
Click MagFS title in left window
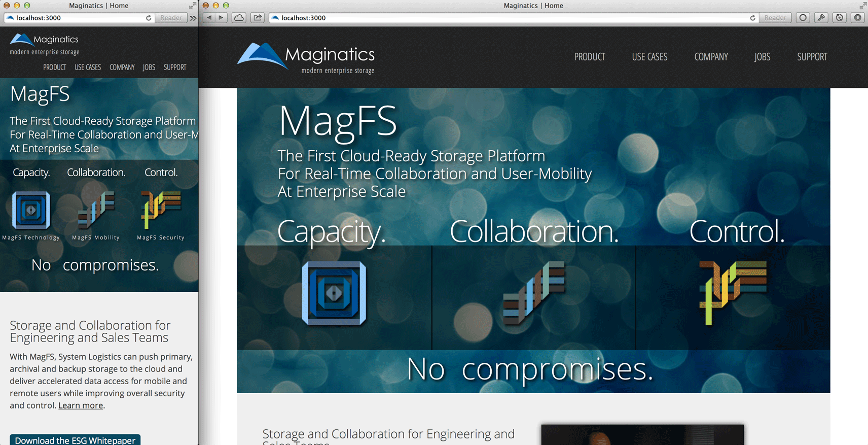40,94
